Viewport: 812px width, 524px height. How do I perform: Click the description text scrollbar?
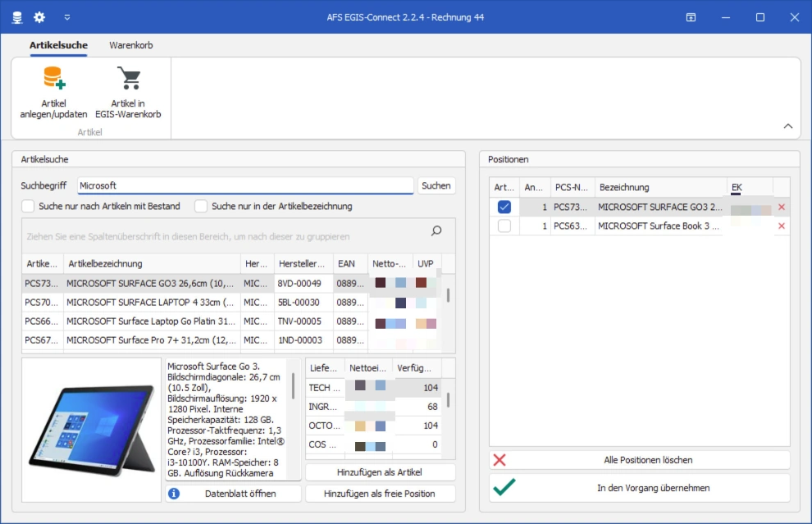294,385
